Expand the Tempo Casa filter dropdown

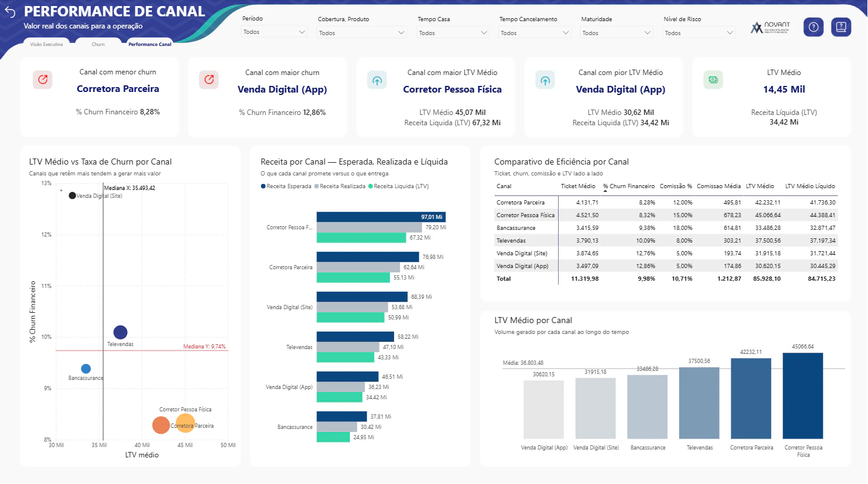coord(453,33)
